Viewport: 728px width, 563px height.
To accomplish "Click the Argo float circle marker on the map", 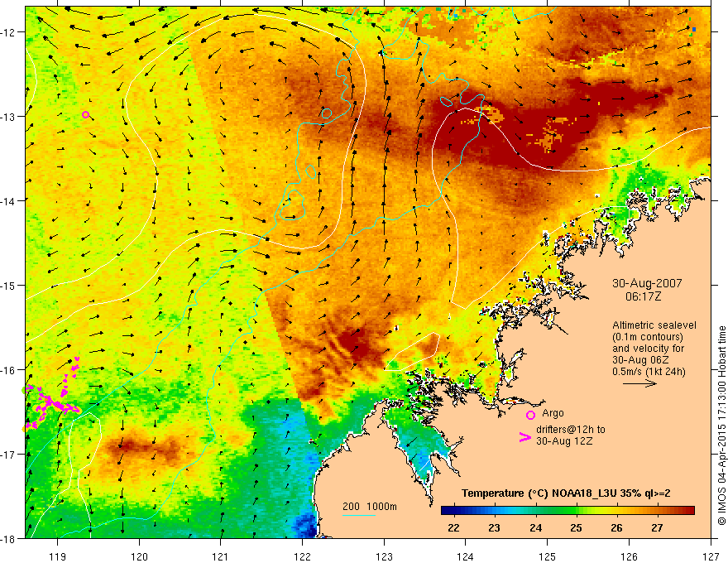I will pos(85,115).
